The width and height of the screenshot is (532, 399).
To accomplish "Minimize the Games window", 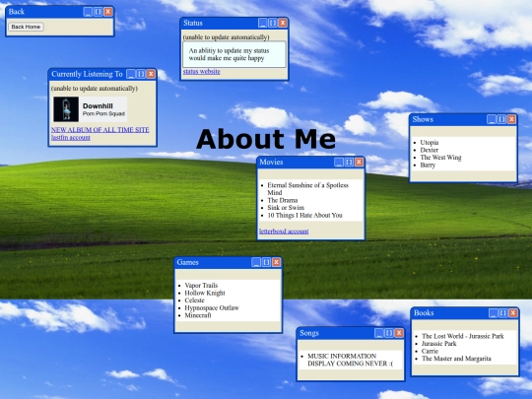I will [256, 262].
